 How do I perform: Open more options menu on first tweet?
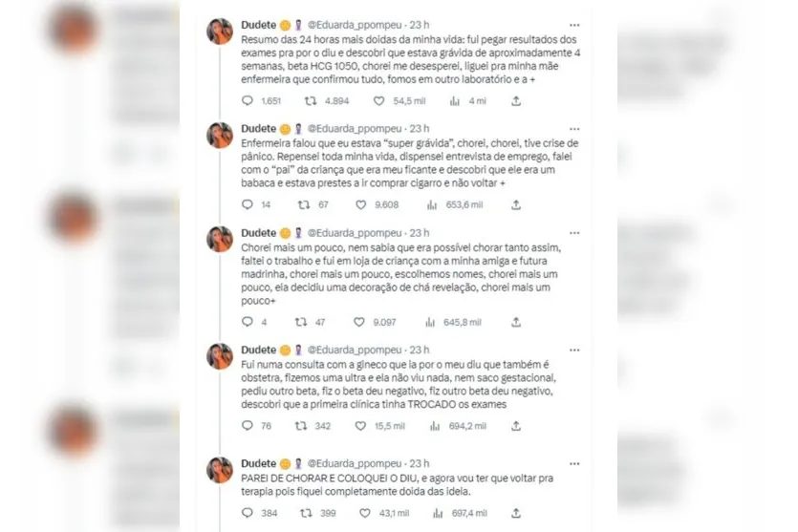point(574,25)
